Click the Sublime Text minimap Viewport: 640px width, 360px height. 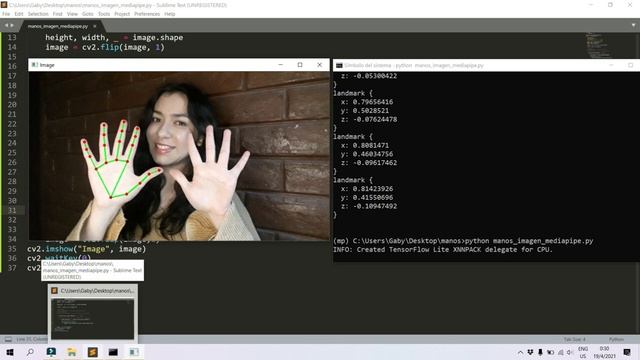(598, 45)
